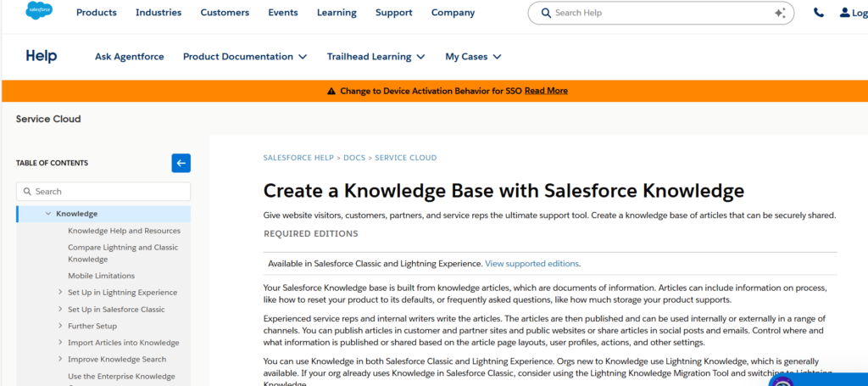The width and height of the screenshot is (868, 386).
Task: Click the user login profile icon
Action: pyautogui.click(x=844, y=13)
